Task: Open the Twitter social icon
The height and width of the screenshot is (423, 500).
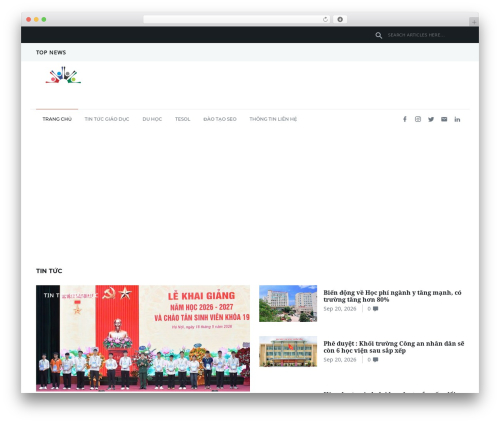Action: pyautogui.click(x=431, y=119)
